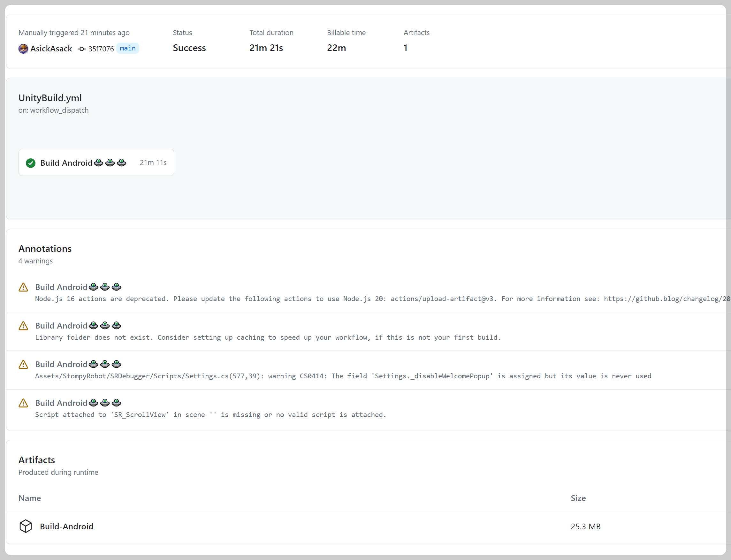
Task: Click the CS0414 warning triangle icon
Action: click(23, 364)
